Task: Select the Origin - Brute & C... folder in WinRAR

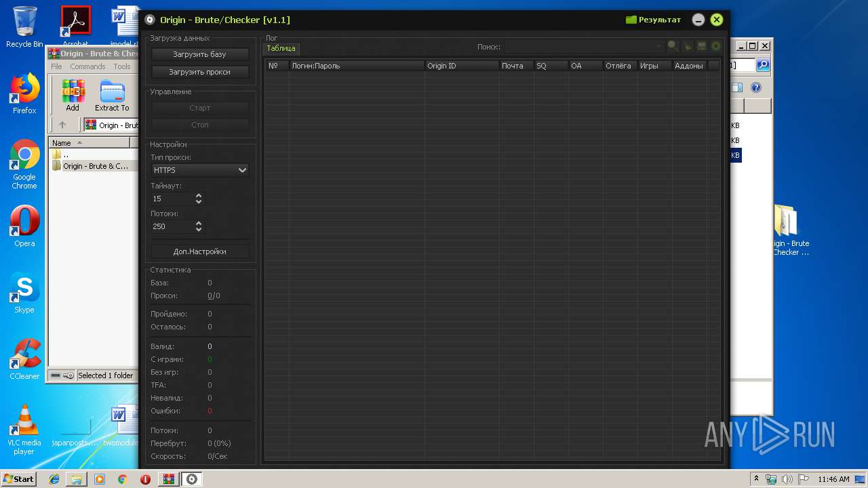Action: click(x=94, y=166)
